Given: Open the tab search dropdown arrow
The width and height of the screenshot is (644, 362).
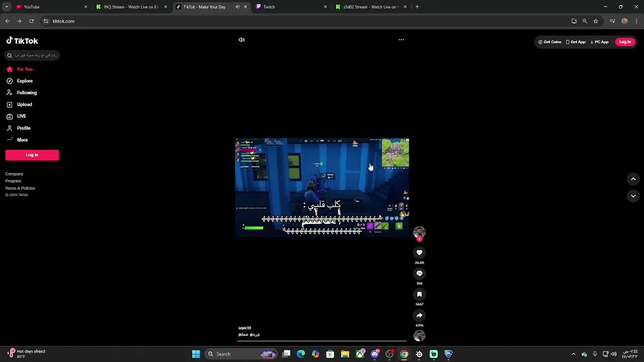Looking at the screenshot, I should [7, 7].
